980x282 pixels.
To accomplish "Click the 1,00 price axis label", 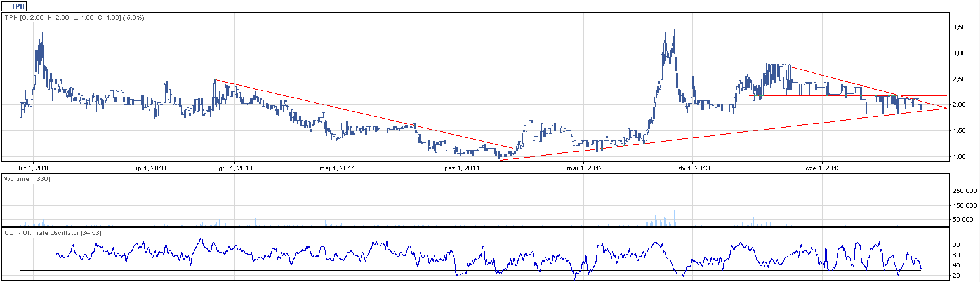I will pyautogui.click(x=958, y=157).
